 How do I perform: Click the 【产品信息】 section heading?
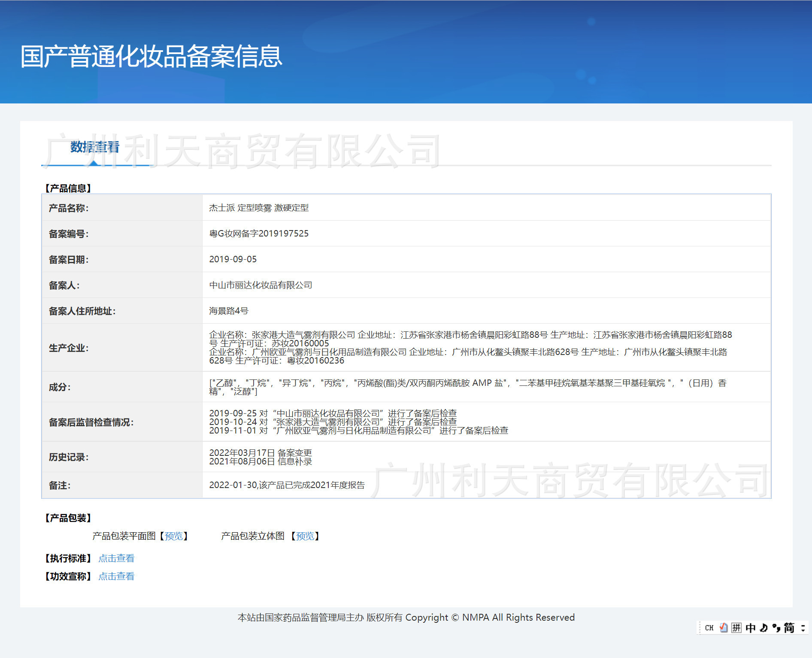(x=68, y=188)
